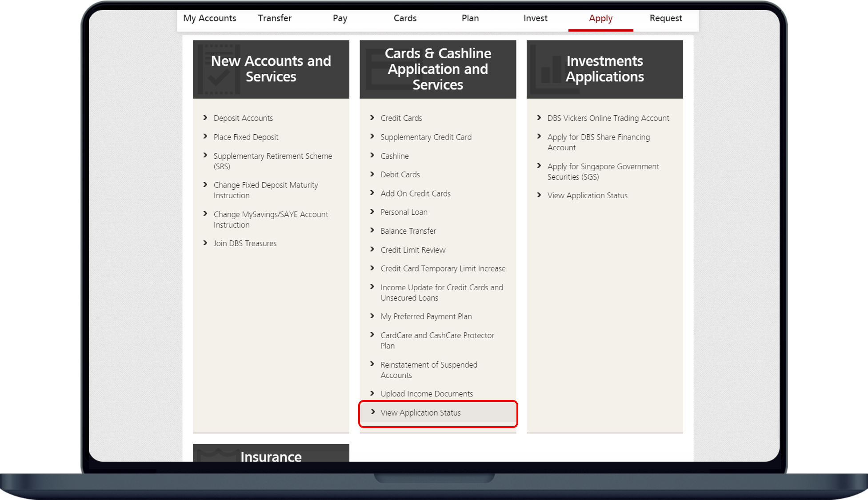This screenshot has height=500, width=868.
Task: Open the Request navigation menu item
Action: [x=666, y=19]
